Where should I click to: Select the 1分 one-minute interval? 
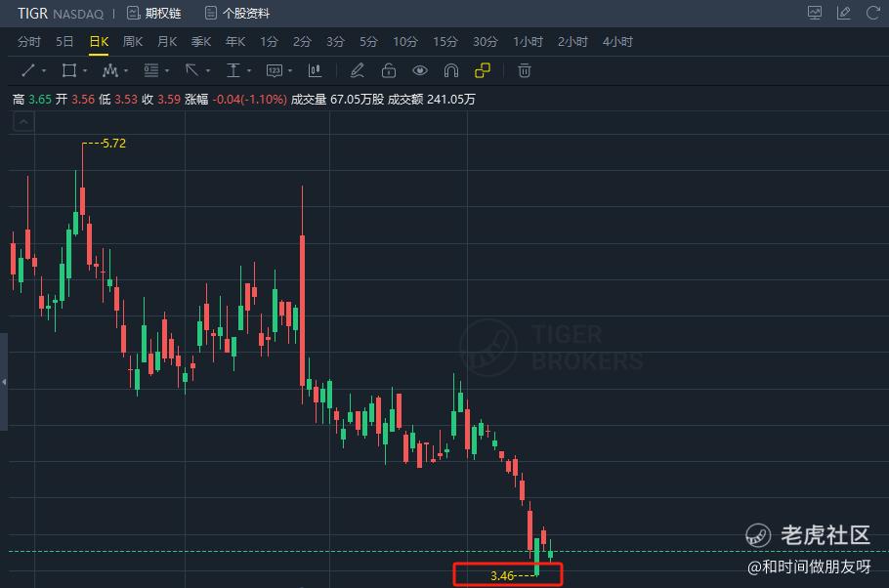coord(269,41)
